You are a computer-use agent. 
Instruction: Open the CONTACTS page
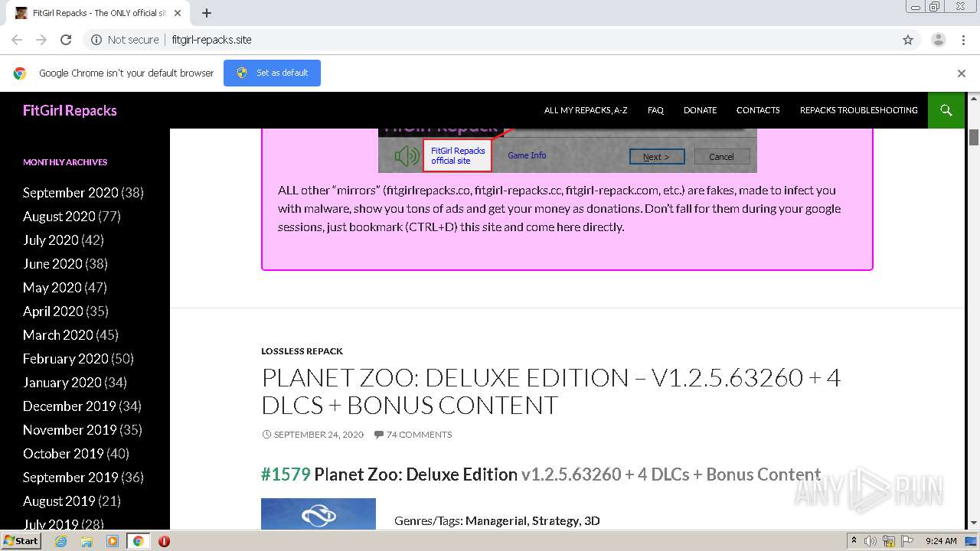(x=758, y=110)
